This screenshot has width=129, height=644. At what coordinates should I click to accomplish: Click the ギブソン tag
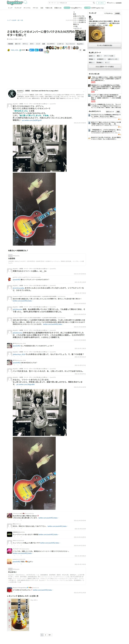coord(25,44)
